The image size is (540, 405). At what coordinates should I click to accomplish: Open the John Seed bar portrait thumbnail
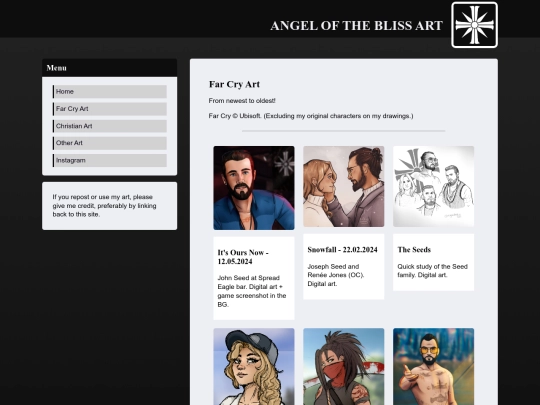tap(254, 188)
